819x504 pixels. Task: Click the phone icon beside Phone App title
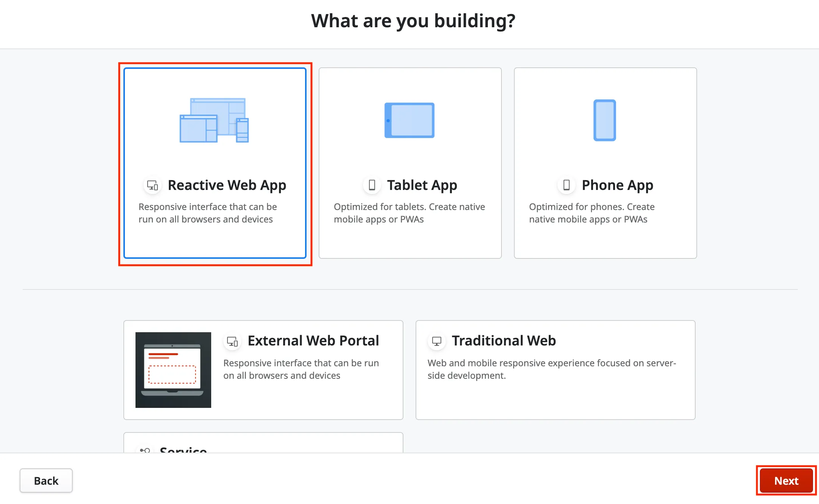coord(567,185)
